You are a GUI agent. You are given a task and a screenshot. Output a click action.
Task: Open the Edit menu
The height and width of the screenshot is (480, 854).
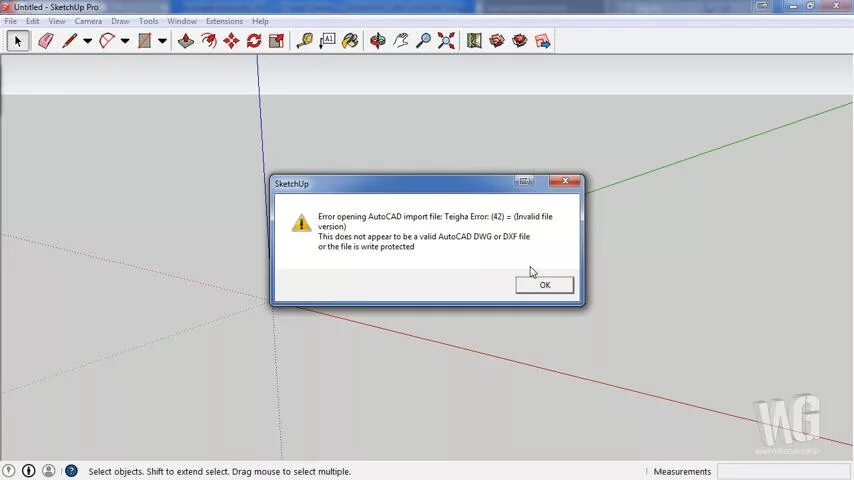point(33,21)
